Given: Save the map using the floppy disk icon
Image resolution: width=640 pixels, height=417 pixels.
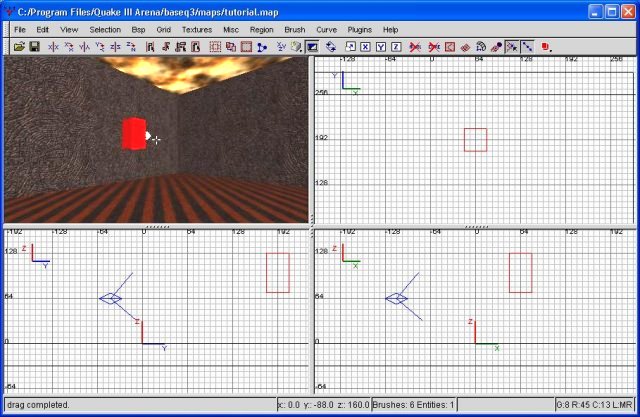Looking at the screenshot, I should click(35, 47).
